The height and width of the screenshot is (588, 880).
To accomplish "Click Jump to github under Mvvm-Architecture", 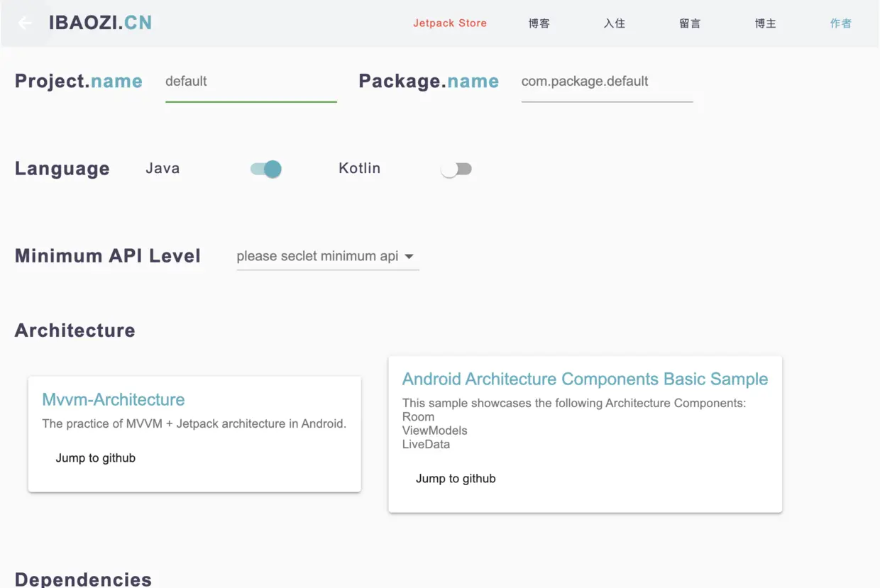I will click(x=96, y=458).
